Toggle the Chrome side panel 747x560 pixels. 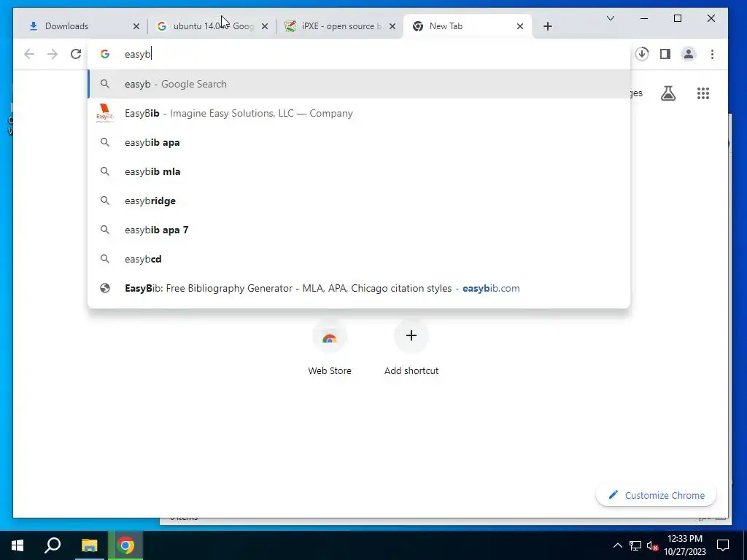[x=665, y=54]
